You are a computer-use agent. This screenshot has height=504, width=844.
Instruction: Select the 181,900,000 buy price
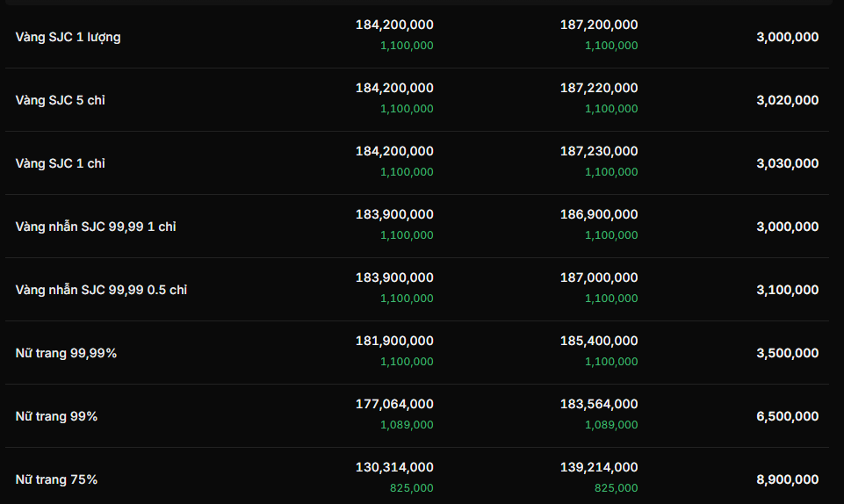[394, 341]
